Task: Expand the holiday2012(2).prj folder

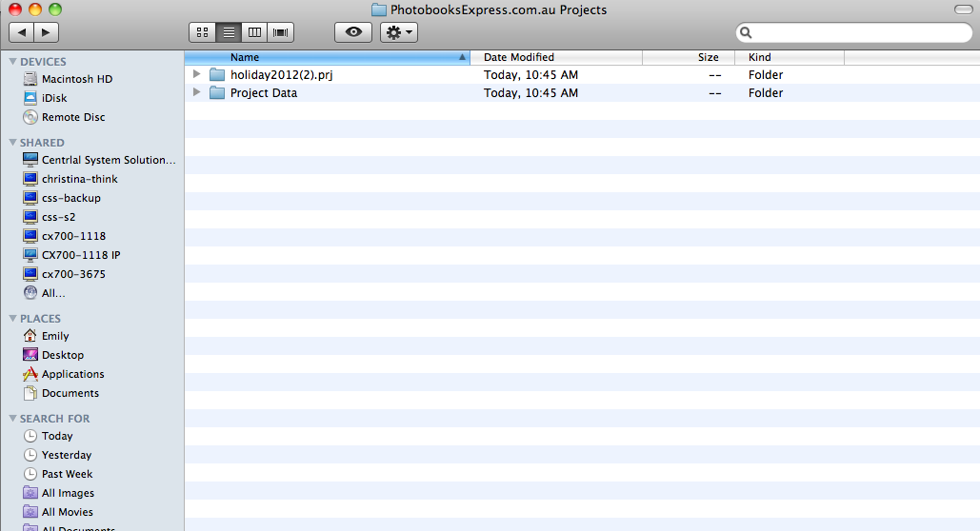Action: (x=197, y=74)
